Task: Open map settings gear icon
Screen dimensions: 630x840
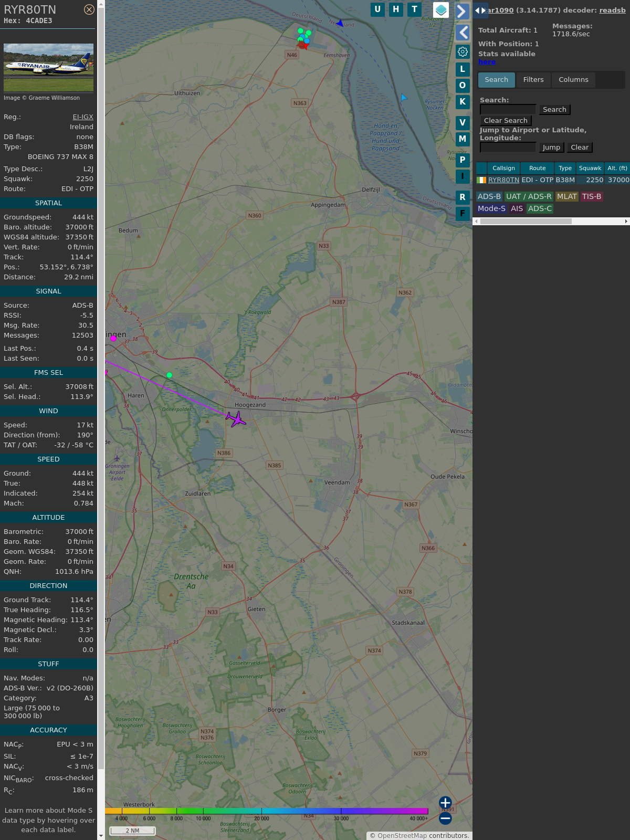Action: pos(463,51)
